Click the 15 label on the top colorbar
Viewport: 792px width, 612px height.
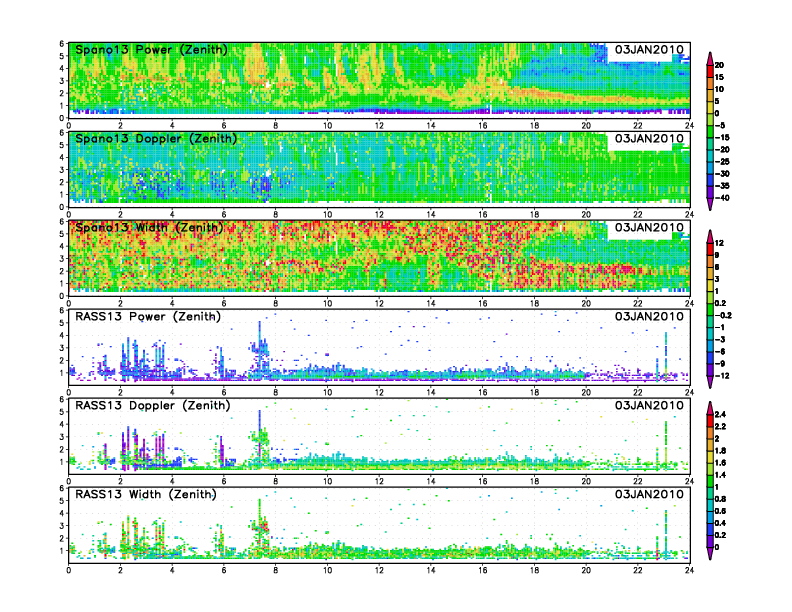click(719, 77)
